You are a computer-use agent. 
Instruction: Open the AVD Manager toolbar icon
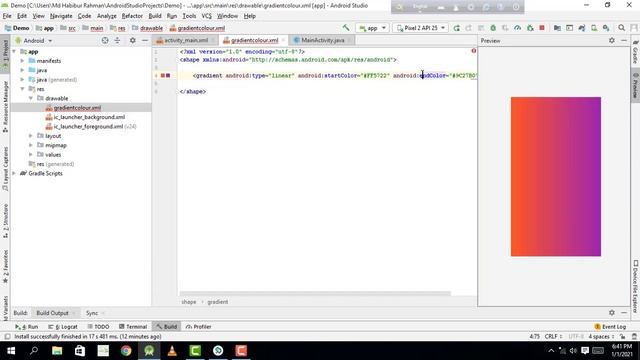[594, 28]
